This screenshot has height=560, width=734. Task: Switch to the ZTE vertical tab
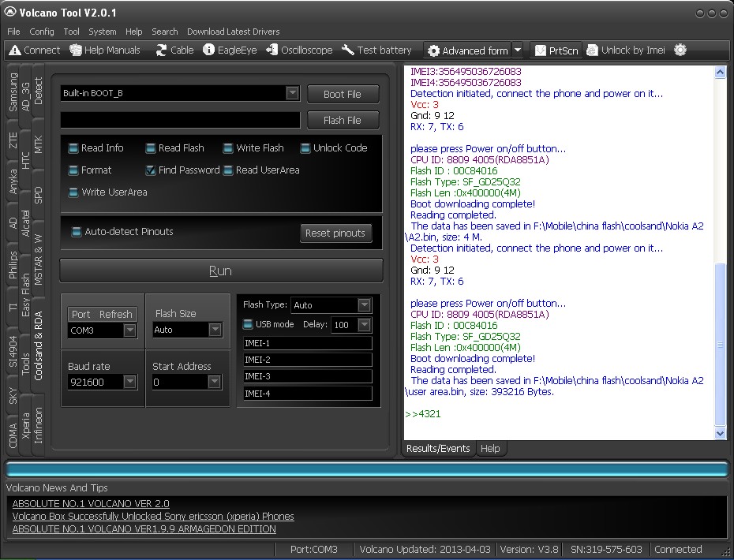(13, 140)
